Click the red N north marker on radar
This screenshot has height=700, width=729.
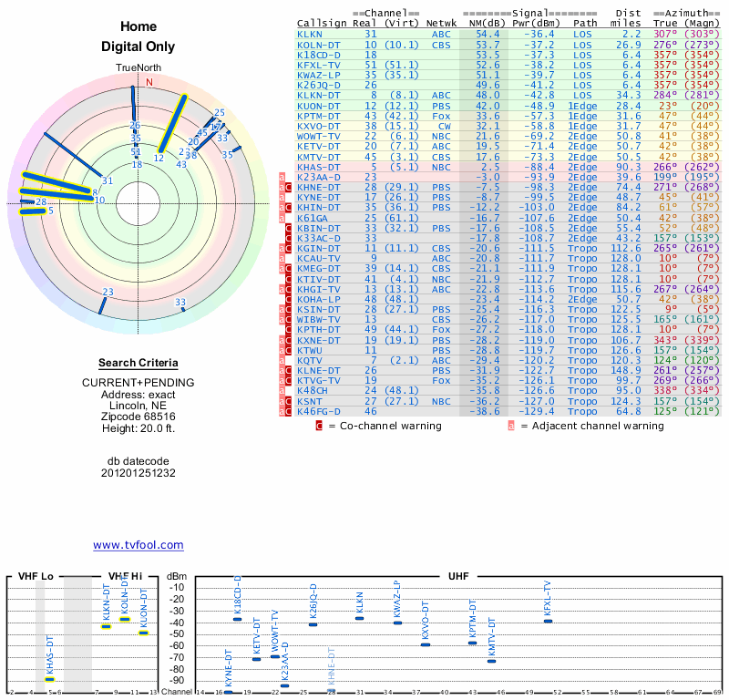(149, 82)
